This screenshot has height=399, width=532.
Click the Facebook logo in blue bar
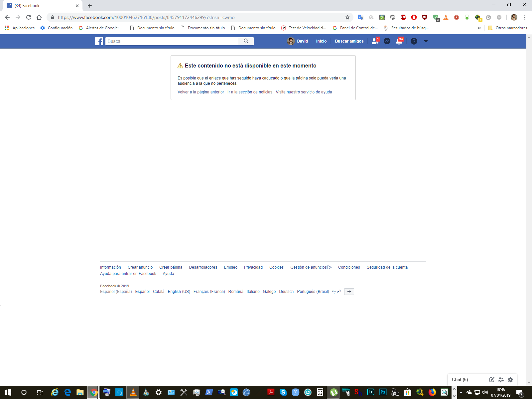coord(99,41)
